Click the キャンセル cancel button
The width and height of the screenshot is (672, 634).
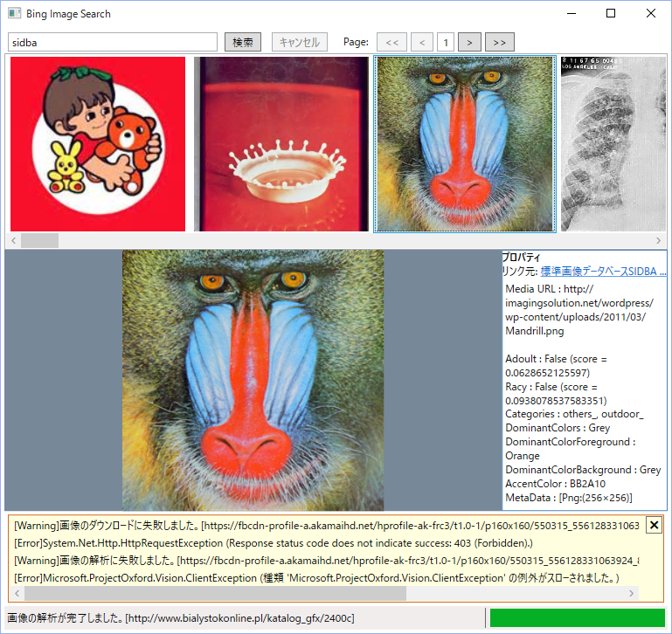click(300, 42)
